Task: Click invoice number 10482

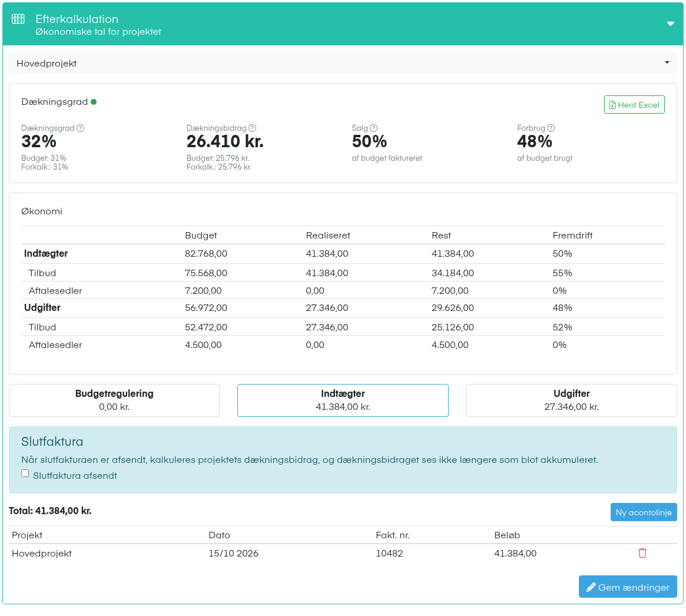Action: (389, 554)
